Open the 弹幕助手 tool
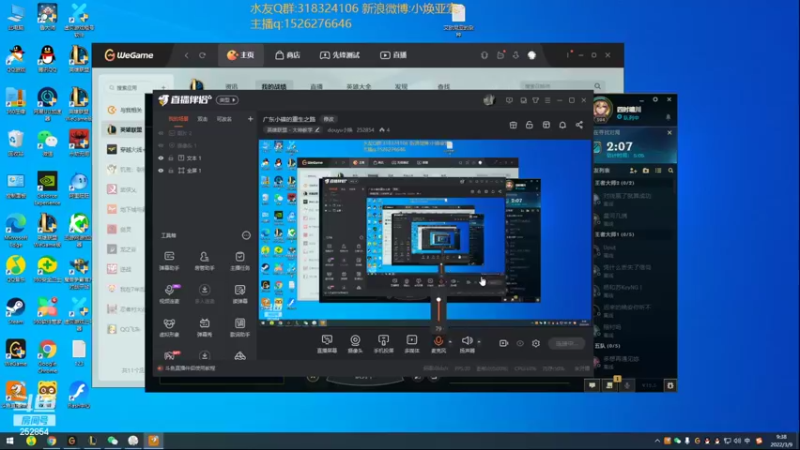800x450 pixels. 169,260
